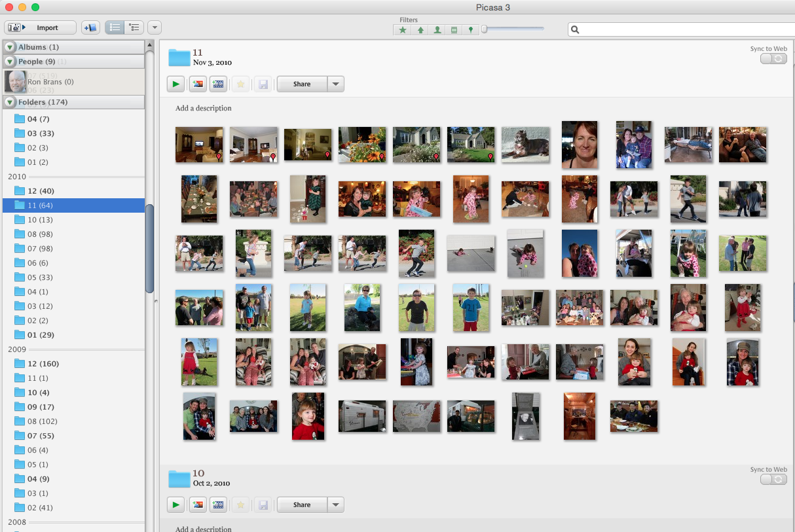Switch to flat folder list view
Viewport: 795px width, 532px height.
pos(115,27)
